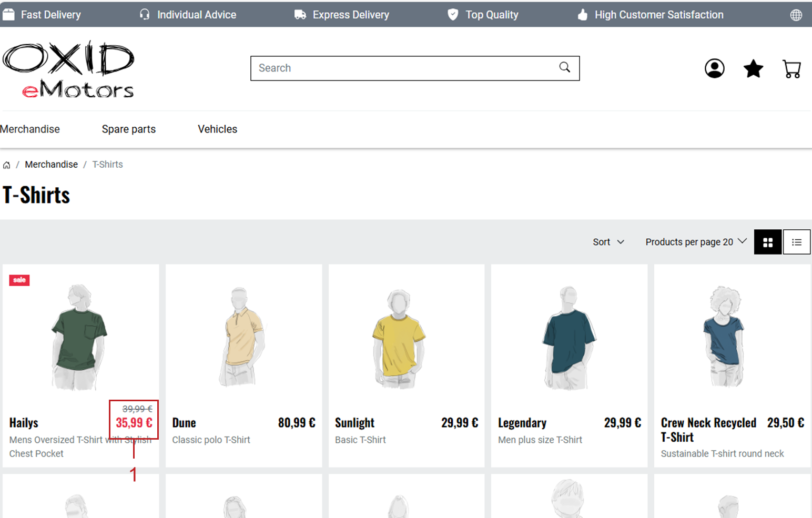Expand the Sort dropdown
Viewport: 812px width, 518px height.
coord(608,242)
